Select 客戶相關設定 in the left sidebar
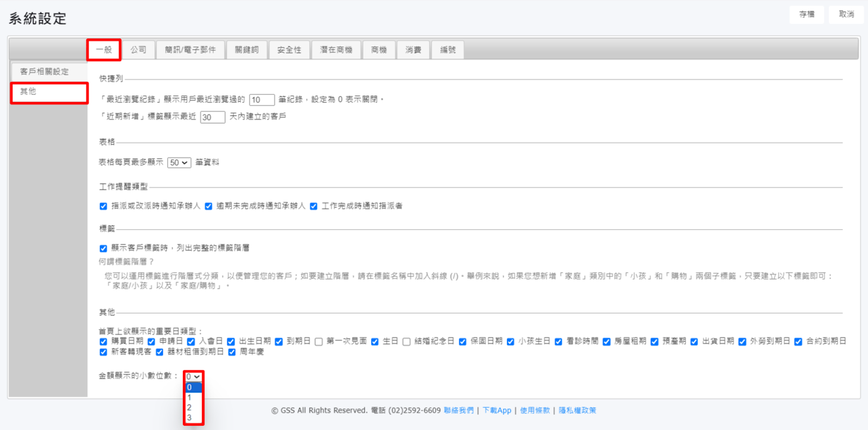The height and width of the screenshot is (430, 868). (x=45, y=72)
